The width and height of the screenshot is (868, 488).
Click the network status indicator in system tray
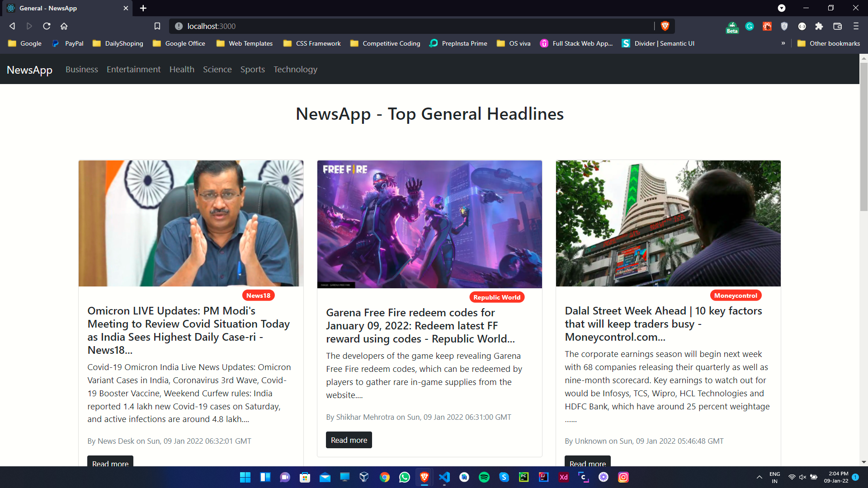(x=792, y=477)
